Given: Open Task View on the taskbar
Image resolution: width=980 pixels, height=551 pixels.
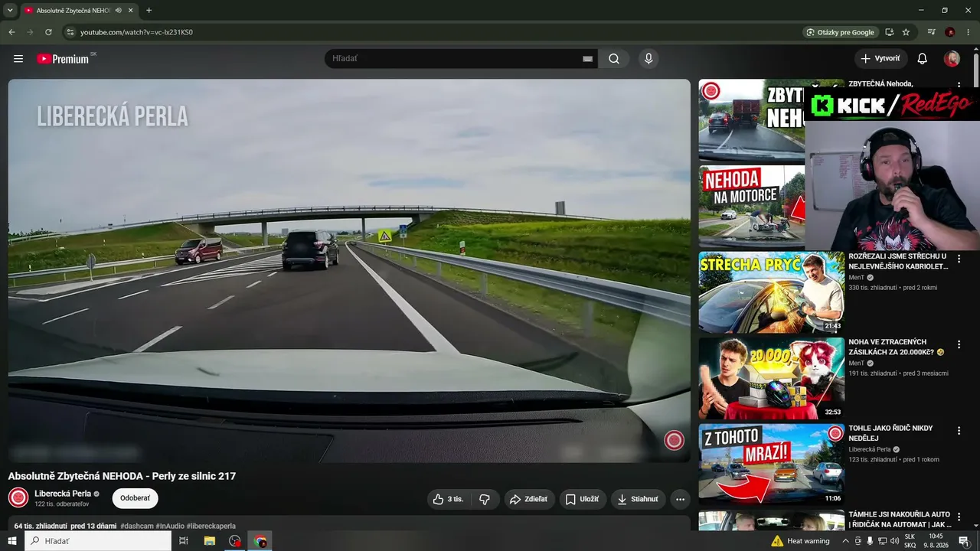Looking at the screenshot, I should 184,541.
